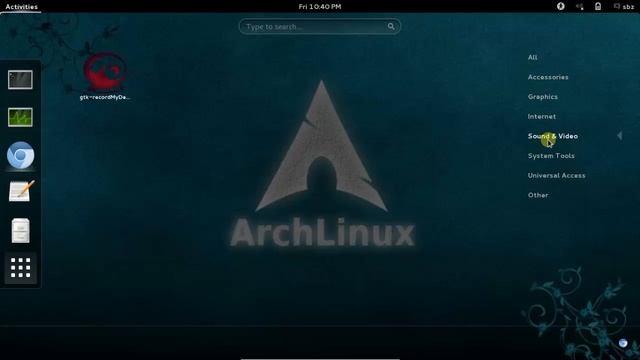Viewport: 640px width, 360px height.
Task: Click the Activities button
Action: click(22, 7)
